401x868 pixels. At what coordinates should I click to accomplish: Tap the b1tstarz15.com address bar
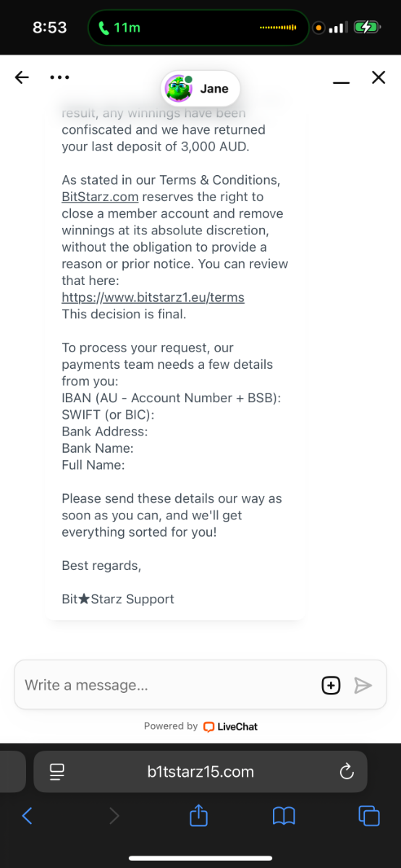click(200, 772)
